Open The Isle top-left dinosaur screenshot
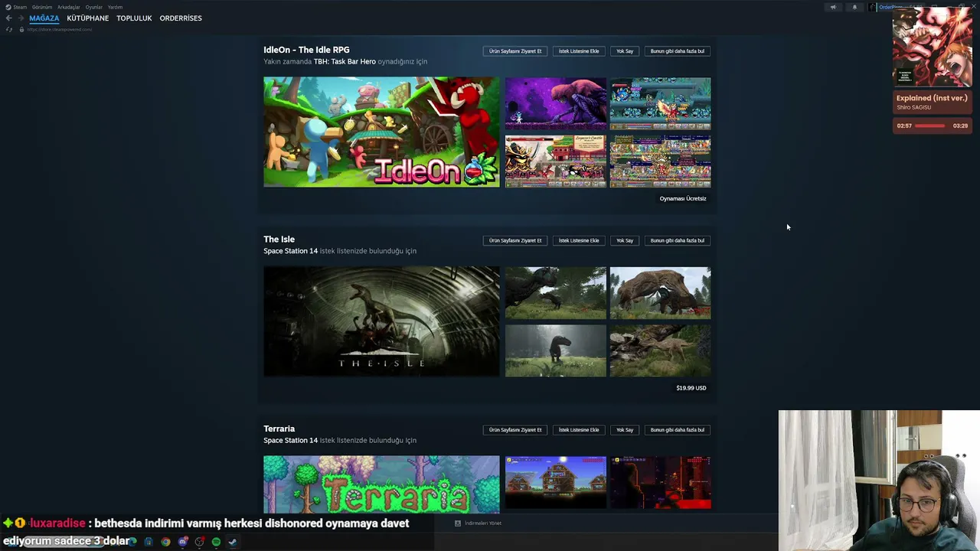Screen dimensions: 980x551 (556, 293)
